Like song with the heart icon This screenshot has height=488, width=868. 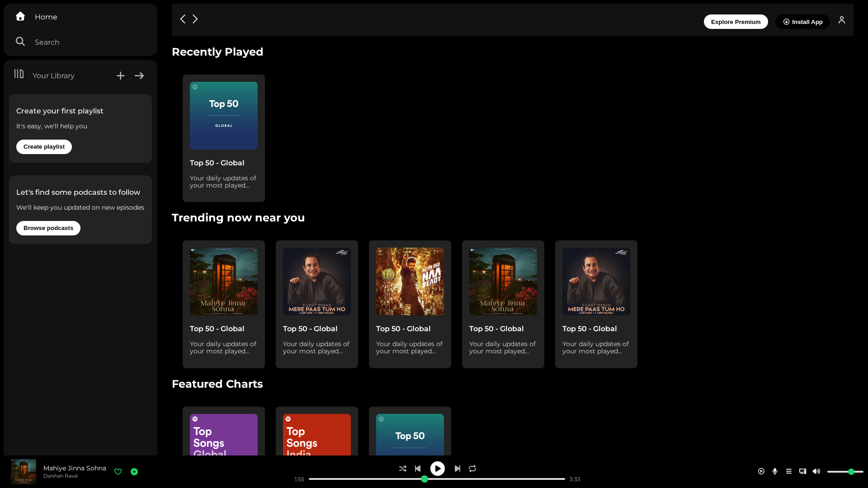[x=118, y=472]
